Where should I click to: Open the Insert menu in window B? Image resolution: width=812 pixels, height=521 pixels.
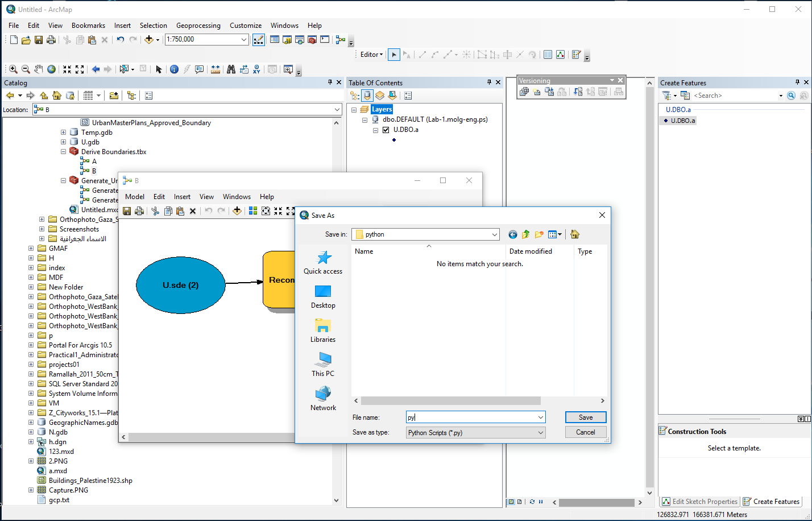[x=182, y=197]
